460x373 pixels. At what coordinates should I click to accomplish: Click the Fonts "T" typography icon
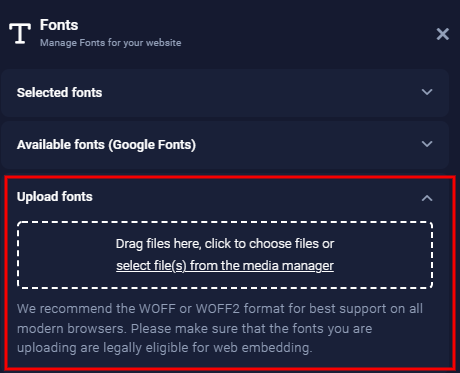pyautogui.click(x=20, y=33)
